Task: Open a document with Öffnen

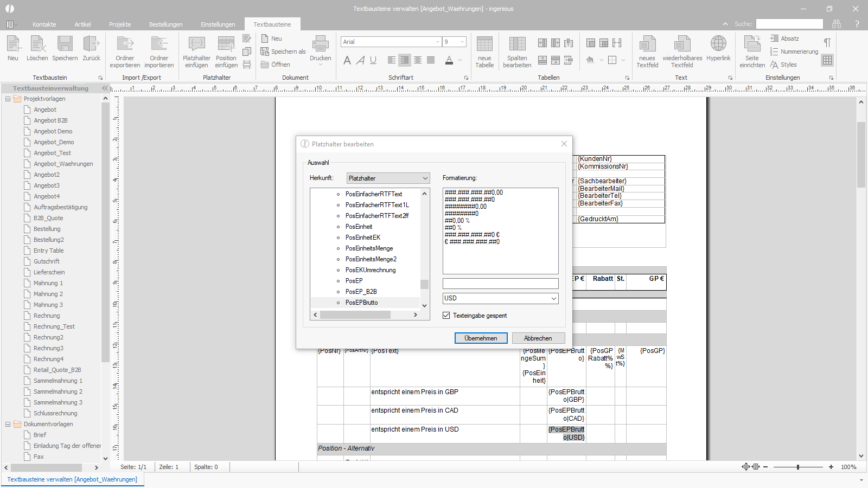Action: pyautogui.click(x=276, y=65)
